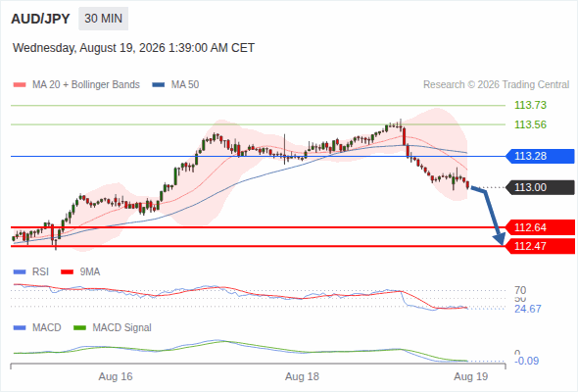
Task: Click the 113.56 resistance level label
Action: coord(530,124)
